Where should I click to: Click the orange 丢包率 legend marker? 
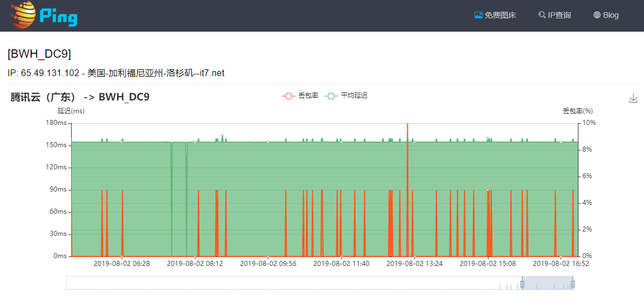288,95
